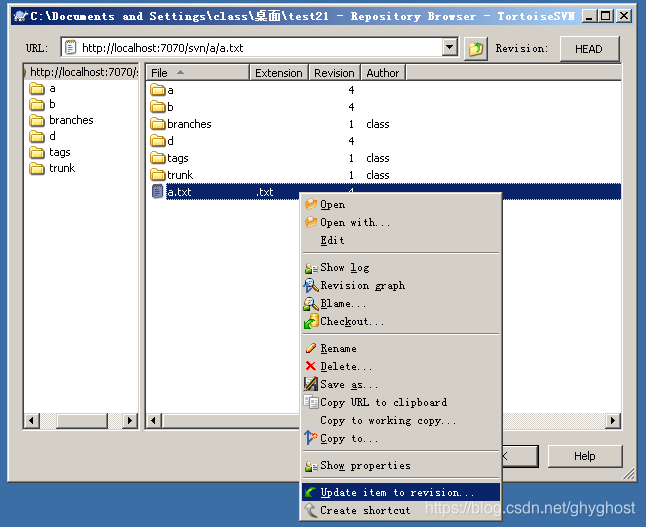The width and height of the screenshot is (646, 527).
Task: Click the Open with icon
Action: click(x=311, y=223)
